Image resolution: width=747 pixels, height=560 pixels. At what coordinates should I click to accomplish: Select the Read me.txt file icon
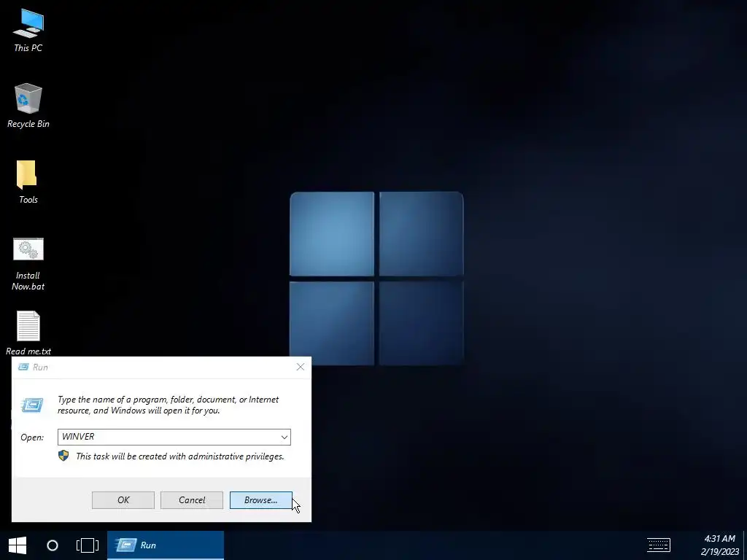click(28, 332)
